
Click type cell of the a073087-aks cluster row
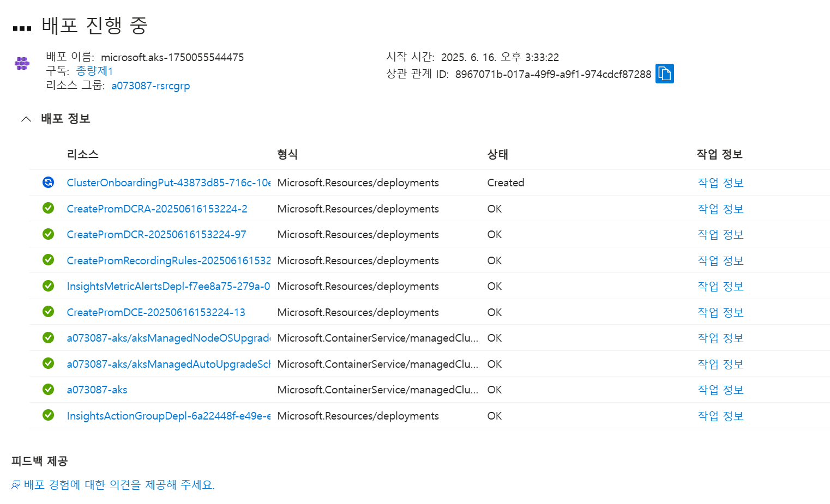tap(377, 390)
